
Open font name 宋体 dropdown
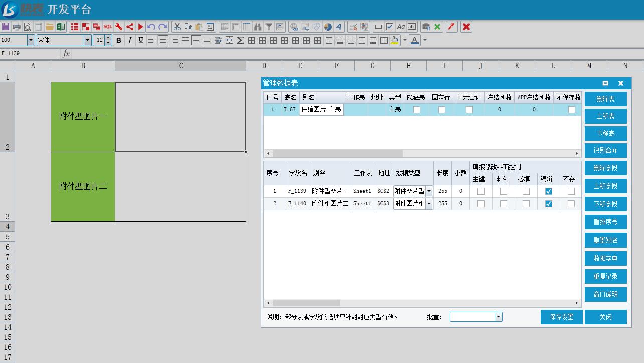coord(87,40)
